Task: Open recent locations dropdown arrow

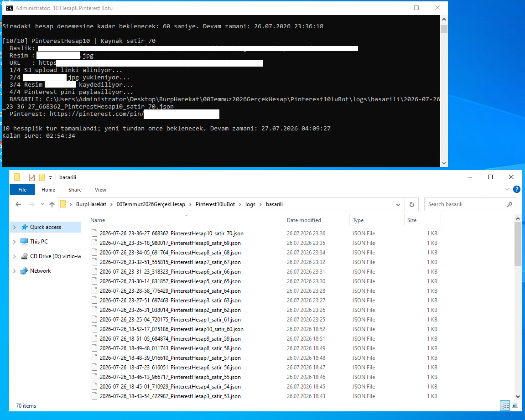Action: coord(42,204)
